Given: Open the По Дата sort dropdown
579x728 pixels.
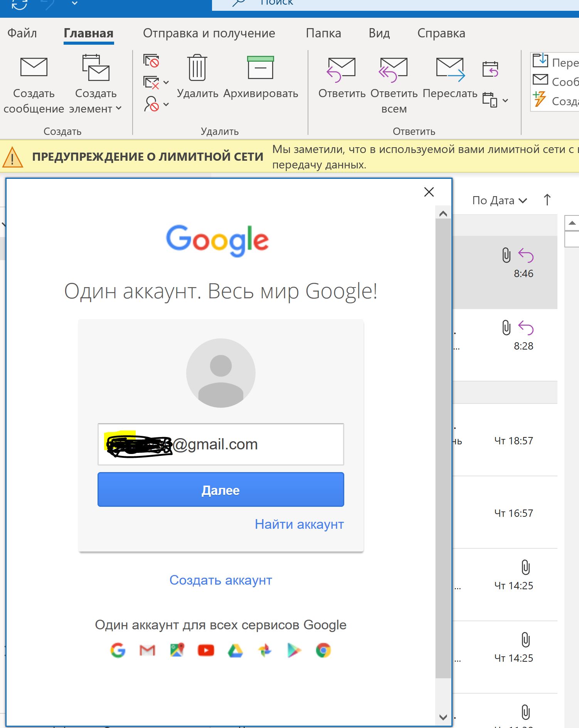Looking at the screenshot, I should tap(500, 200).
